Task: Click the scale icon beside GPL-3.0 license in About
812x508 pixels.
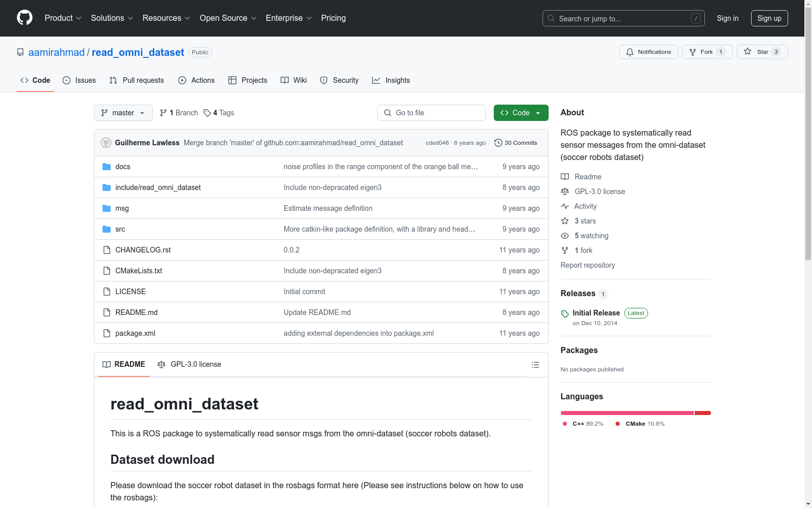Action: [565, 192]
